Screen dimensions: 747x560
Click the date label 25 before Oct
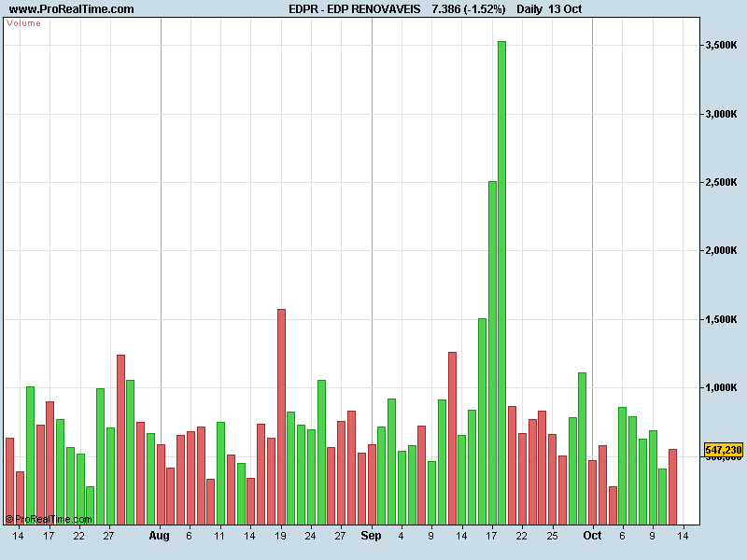tap(552, 536)
